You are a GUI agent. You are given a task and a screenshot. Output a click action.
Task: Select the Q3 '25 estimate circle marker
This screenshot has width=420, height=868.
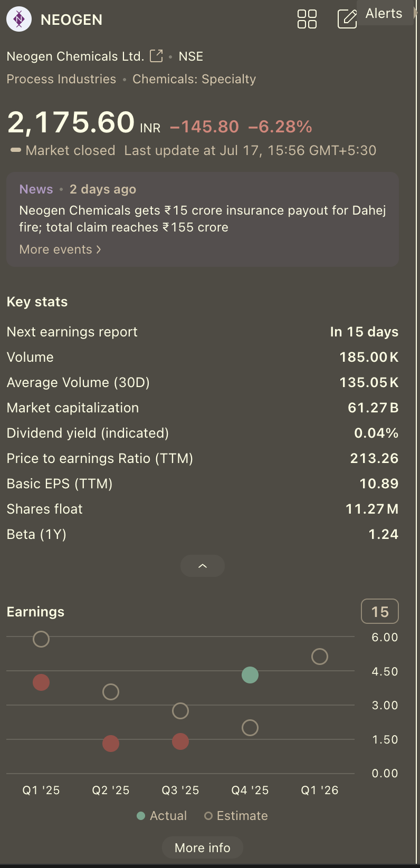(180, 711)
